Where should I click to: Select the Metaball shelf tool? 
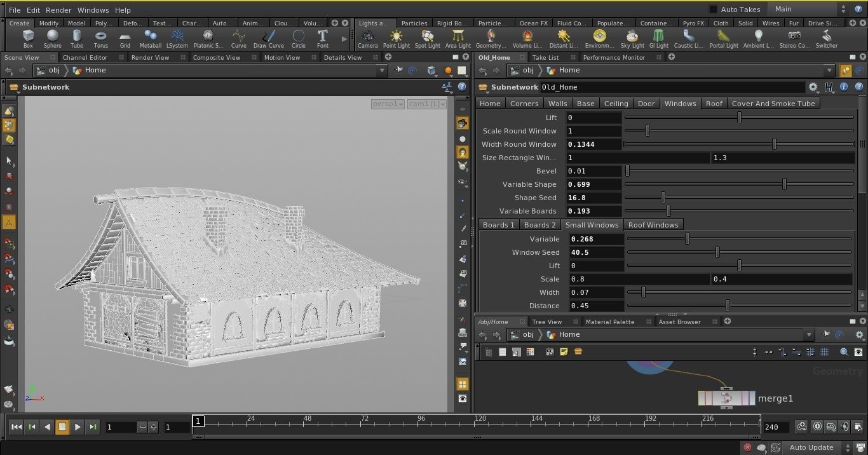(151, 39)
